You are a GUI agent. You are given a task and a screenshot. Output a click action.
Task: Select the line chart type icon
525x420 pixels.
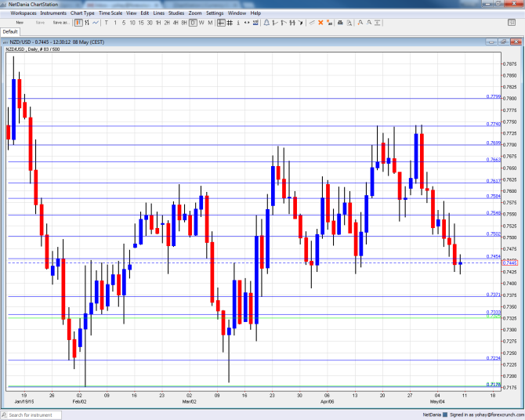click(96, 23)
